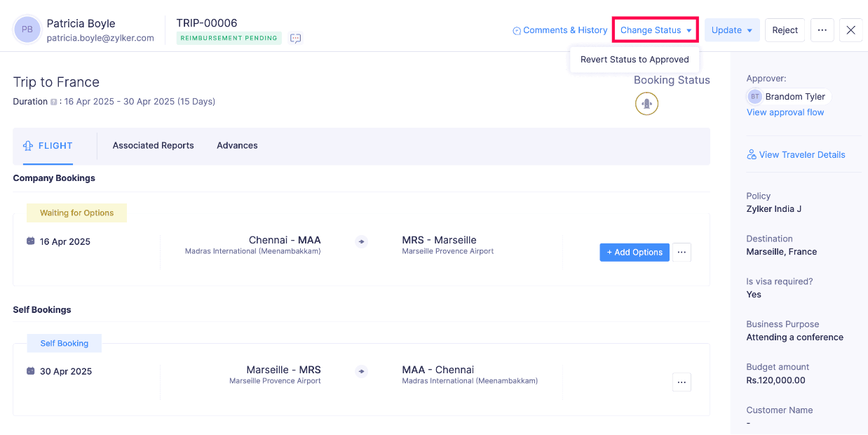This screenshot has width=868, height=435.
Task: Open View Traveler Details
Action: (x=796, y=155)
